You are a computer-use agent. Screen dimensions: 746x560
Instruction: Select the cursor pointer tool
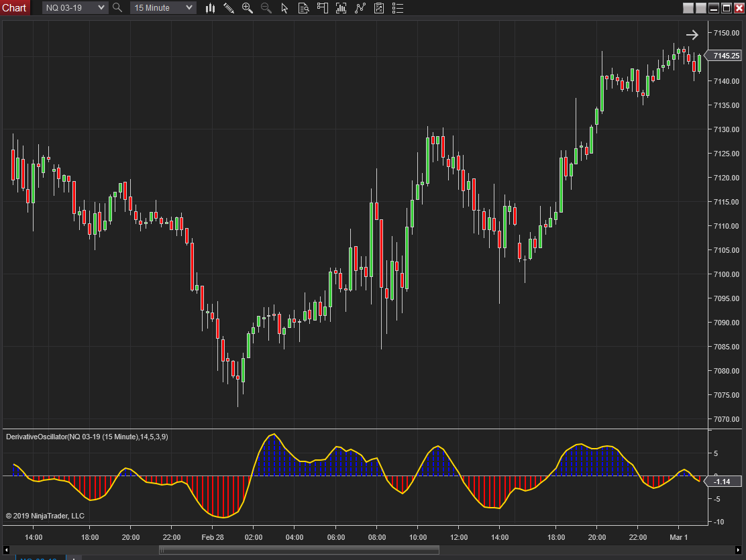[284, 8]
